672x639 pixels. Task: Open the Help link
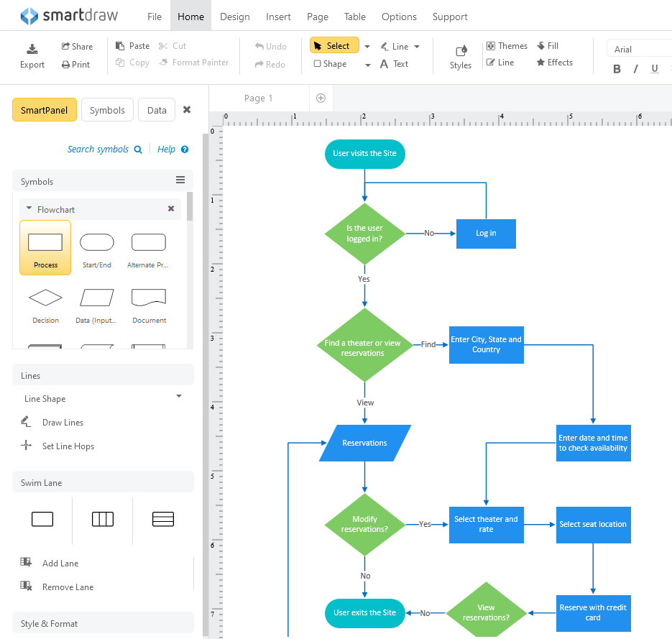(172, 149)
